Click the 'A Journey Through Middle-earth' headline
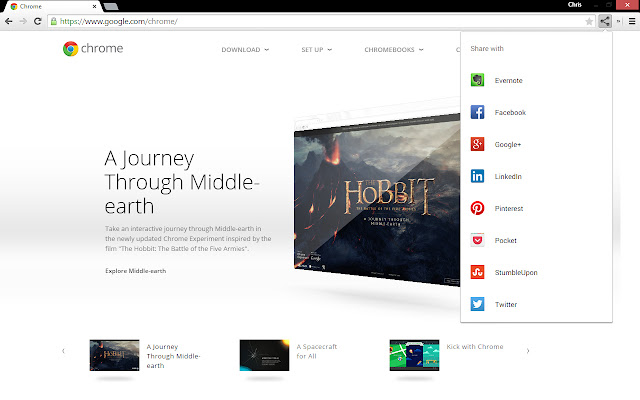 click(182, 182)
